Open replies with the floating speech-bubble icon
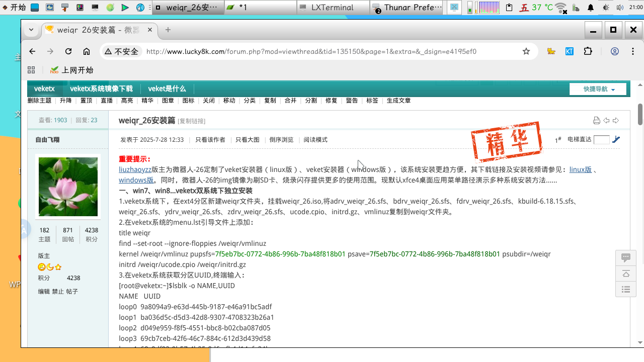This screenshot has height=362, width=644. coord(625,257)
